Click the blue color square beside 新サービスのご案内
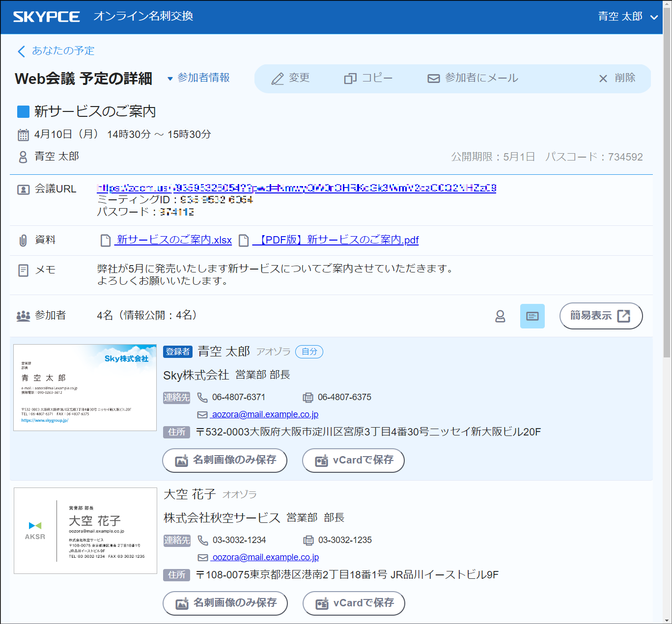Image resolution: width=672 pixels, height=624 pixels. (x=23, y=111)
